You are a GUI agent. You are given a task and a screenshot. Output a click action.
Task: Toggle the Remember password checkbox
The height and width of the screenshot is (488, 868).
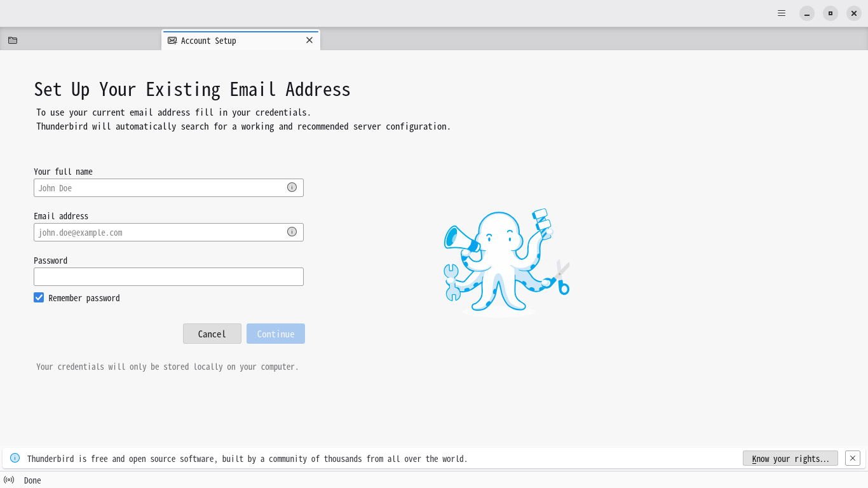coord(39,297)
